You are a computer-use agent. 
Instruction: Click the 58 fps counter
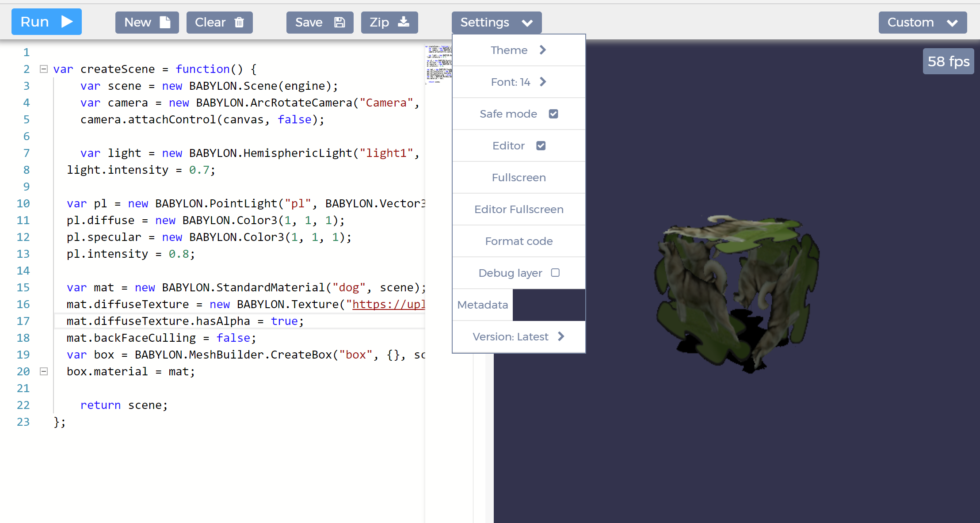click(x=949, y=61)
